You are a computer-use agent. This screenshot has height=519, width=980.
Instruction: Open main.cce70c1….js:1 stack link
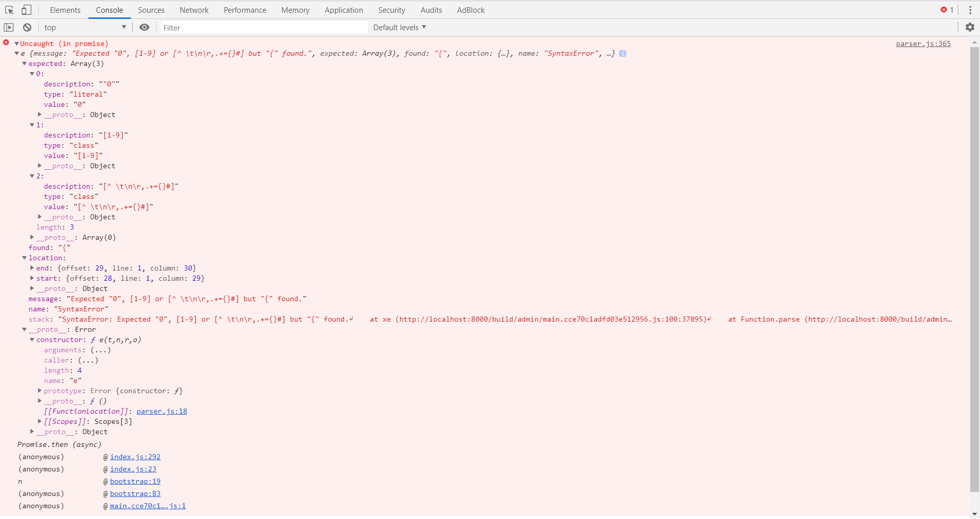click(x=148, y=506)
